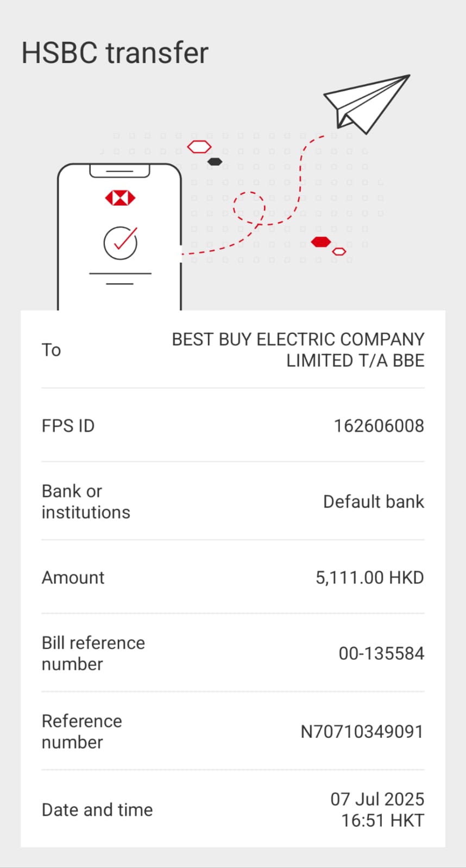
Task: Click the "FPS ID" label
Action: (x=68, y=426)
